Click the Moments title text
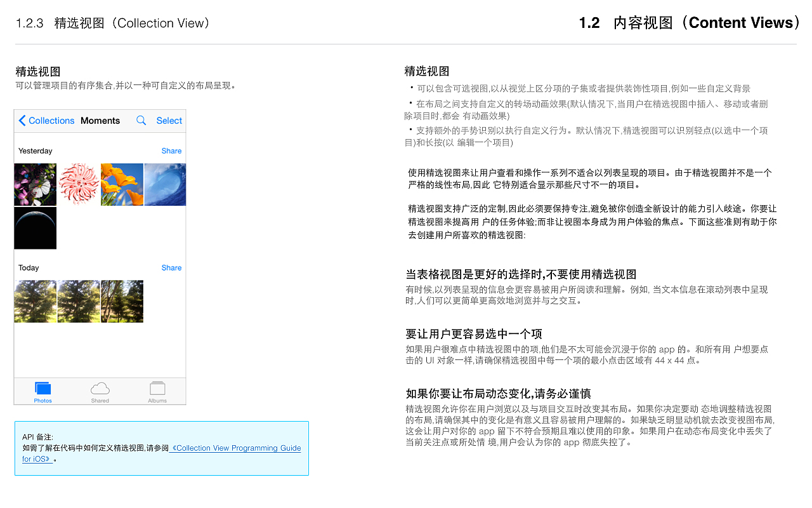 coord(100,121)
